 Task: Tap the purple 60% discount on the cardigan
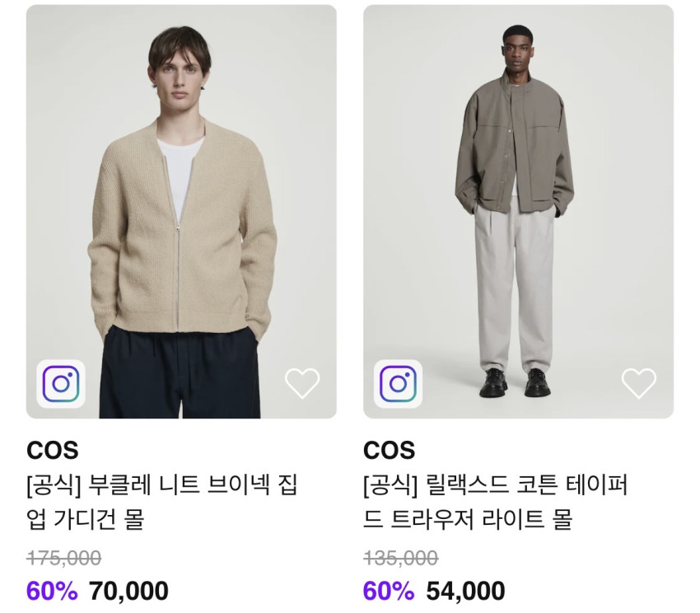(52, 591)
